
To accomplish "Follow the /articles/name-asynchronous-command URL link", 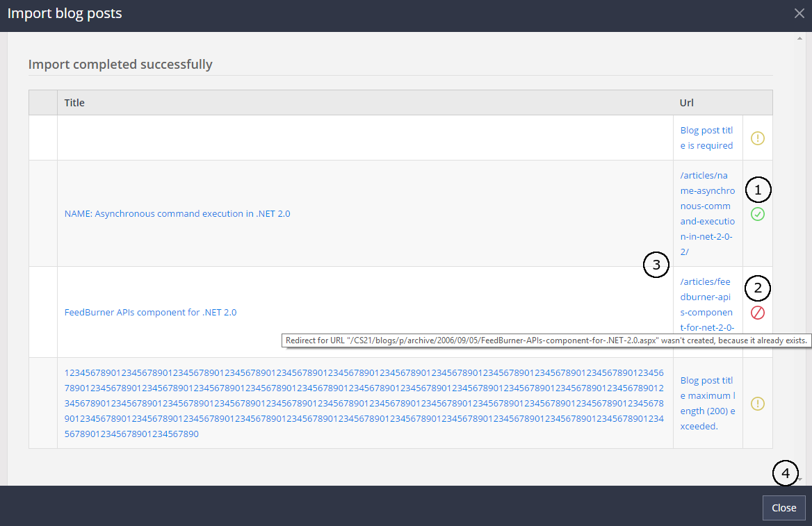I will (x=707, y=214).
